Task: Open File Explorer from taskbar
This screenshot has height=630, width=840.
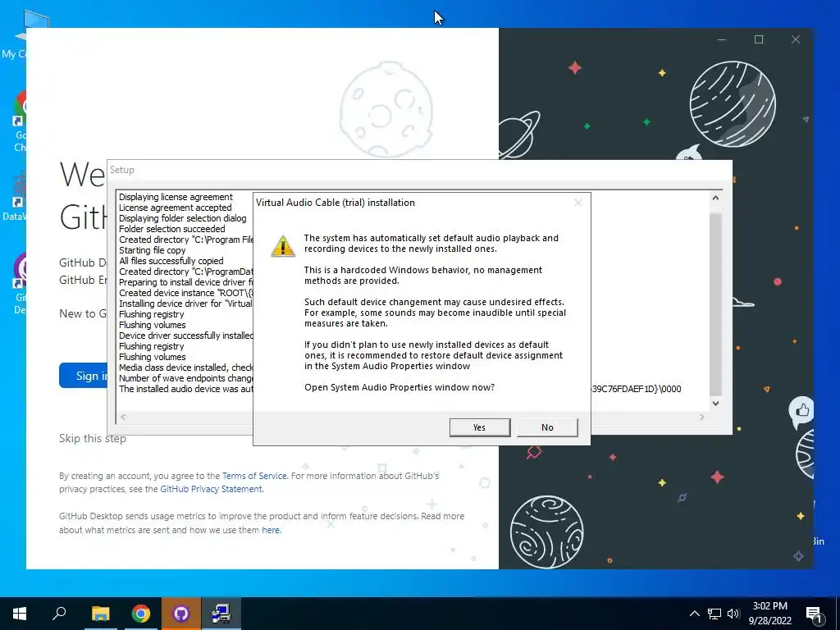Action: coord(100,614)
